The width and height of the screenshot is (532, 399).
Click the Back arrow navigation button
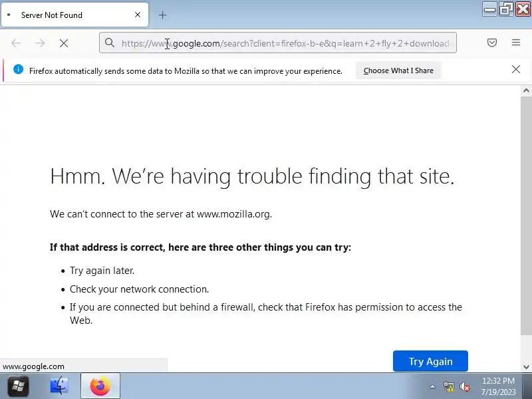16,43
